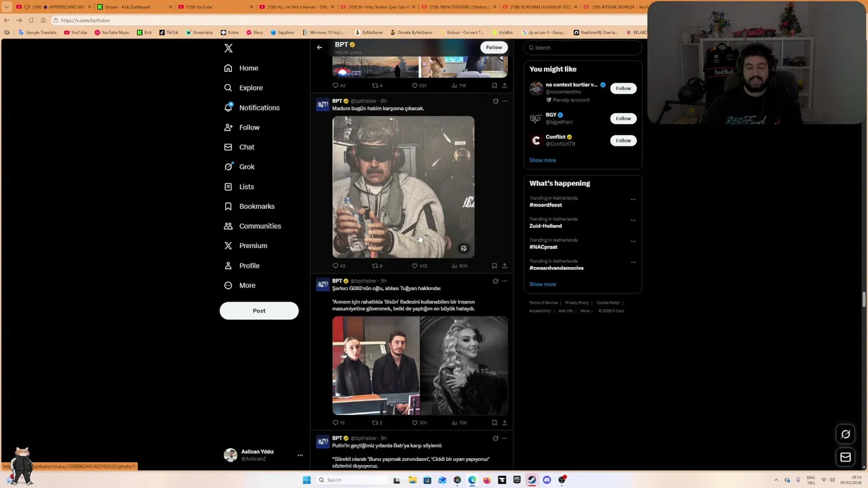This screenshot has width=868, height=488.
Task: Reply to the Güllü post
Action: tap(338, 422)
